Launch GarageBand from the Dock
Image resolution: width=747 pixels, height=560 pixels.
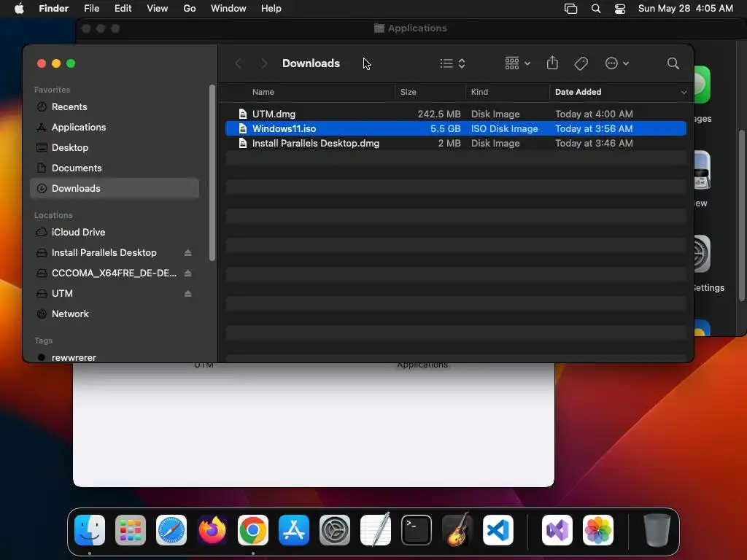[457, 530]
